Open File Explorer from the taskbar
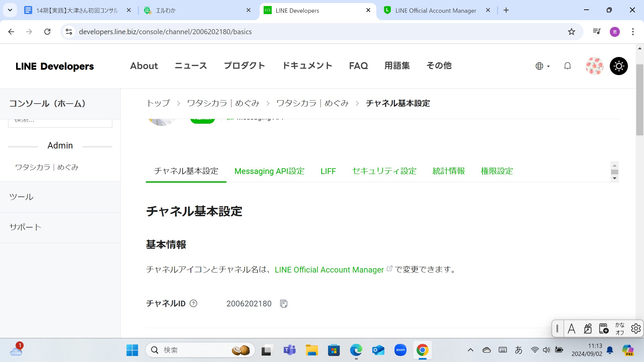 click(x=312, y=350)
